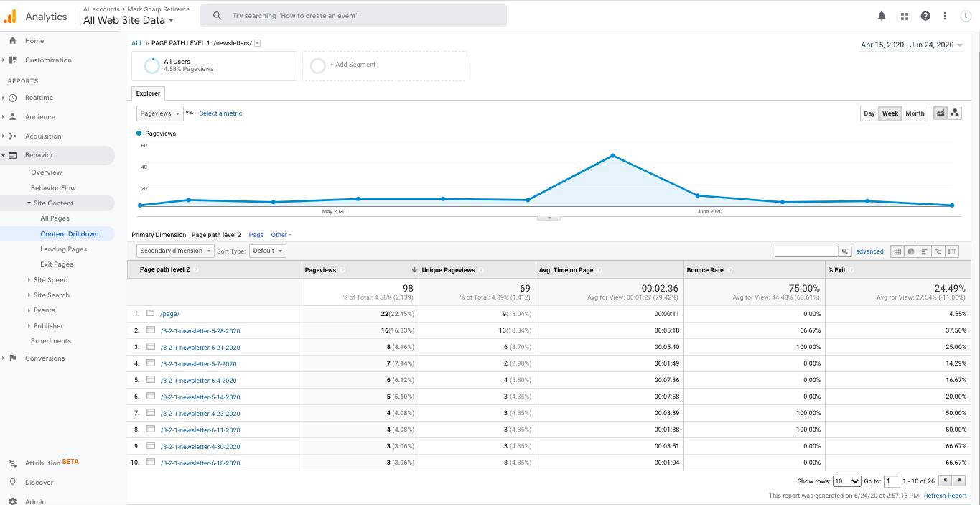The height and width of the screenshot is (505, 980).
Task: Set graph interval to Day
Action: click(869, 113)
